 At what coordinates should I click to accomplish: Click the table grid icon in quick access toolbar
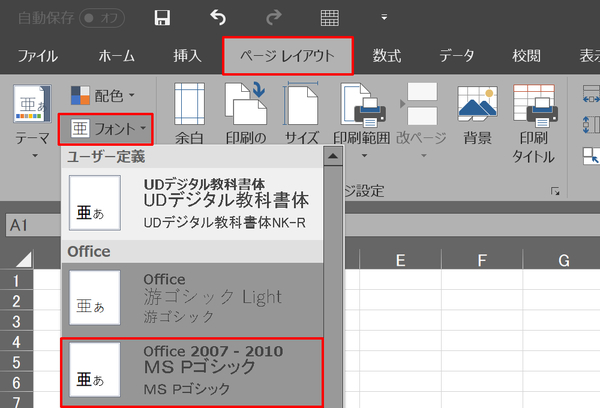329,18
